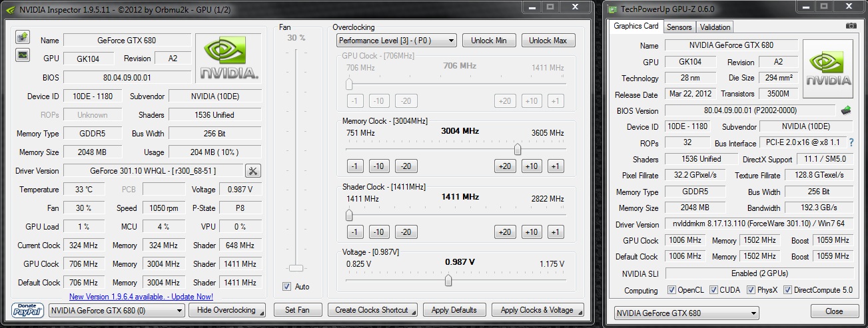
Task: Click GPU-Z title bar app icon
Action: tap(611, 8)
